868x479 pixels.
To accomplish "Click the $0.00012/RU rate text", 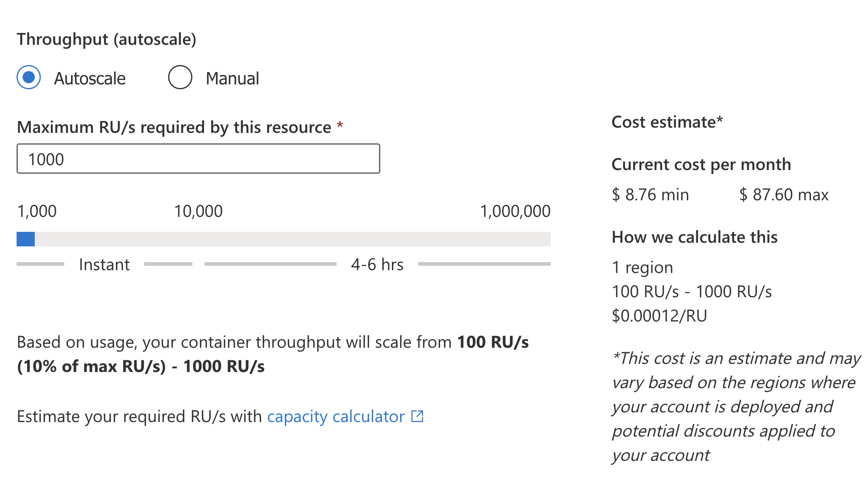I will [x=659, y=316].
